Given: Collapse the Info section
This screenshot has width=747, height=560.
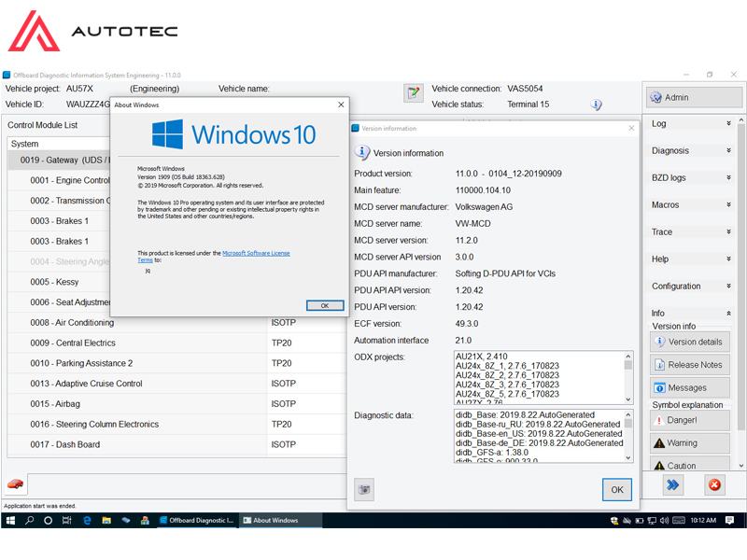Looking at the screenshot, I should tap(691, 314).
